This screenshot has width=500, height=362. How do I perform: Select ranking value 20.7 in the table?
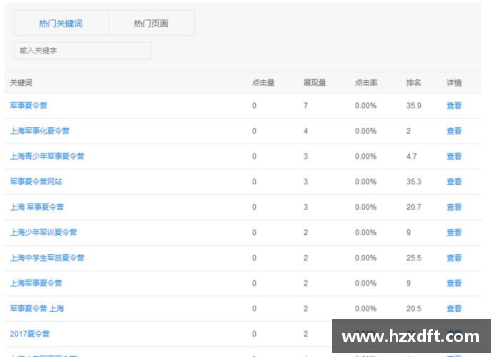pos(414,207)
